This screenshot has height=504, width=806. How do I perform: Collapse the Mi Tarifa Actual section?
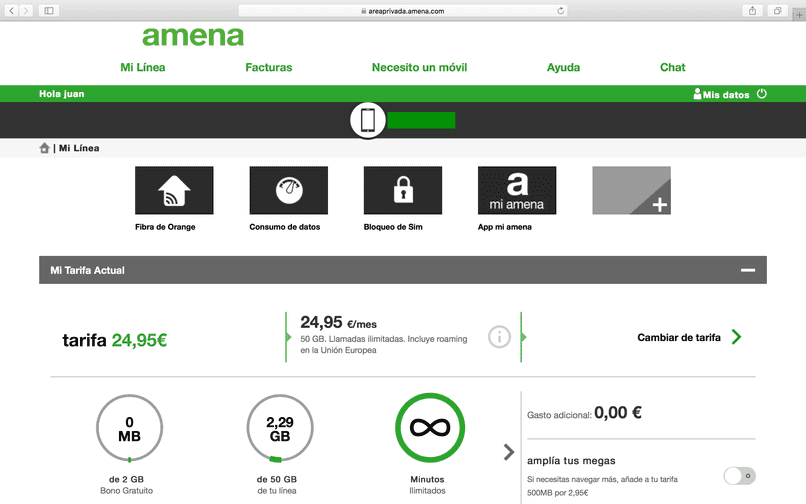[x=747, y=270]
